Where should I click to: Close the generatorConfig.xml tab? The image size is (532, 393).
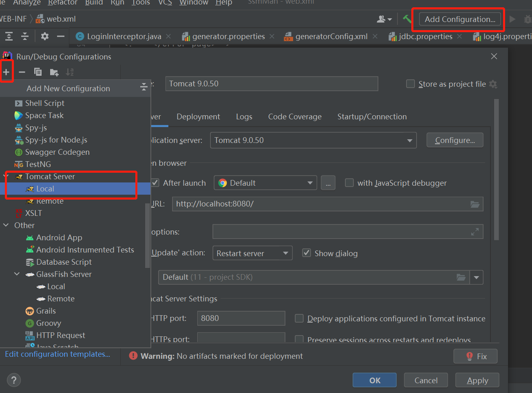coord(375,36)
